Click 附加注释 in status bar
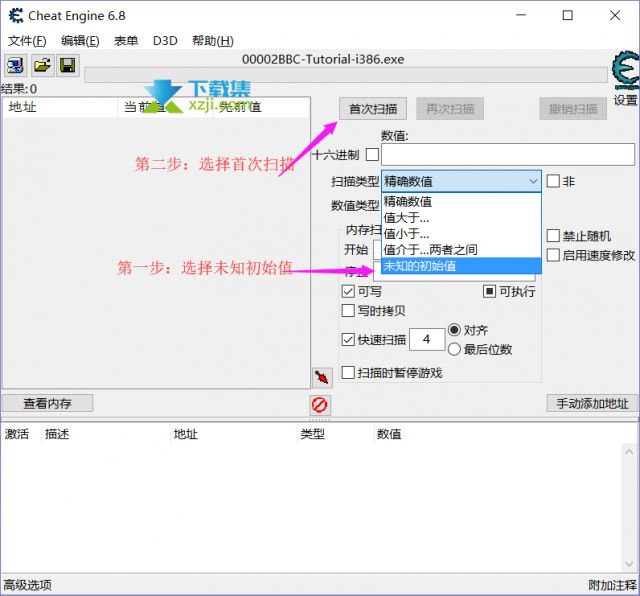Image resolution: width=640 pixels, height=596 pixels. pos(612,585)
